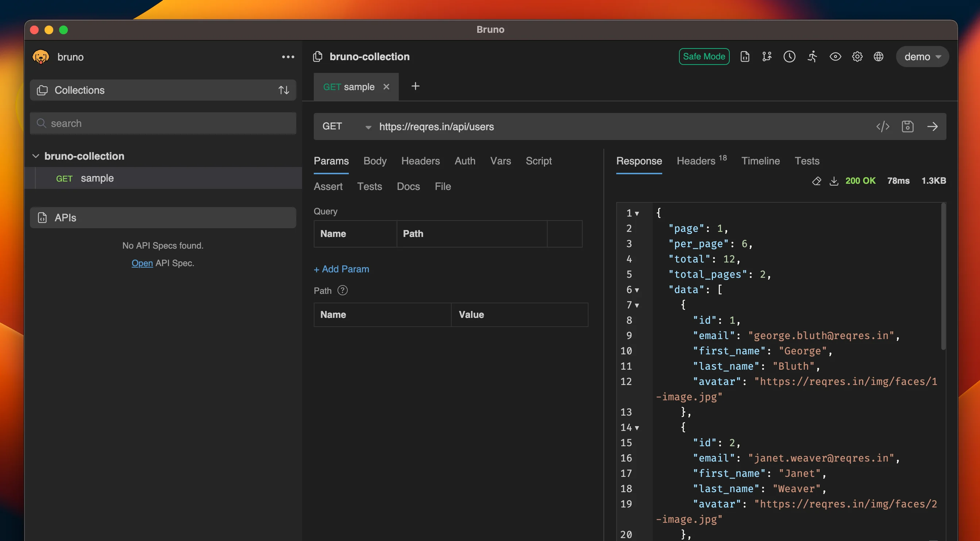Click the "george.bluth@reqres.in" email value

[821, 335]
